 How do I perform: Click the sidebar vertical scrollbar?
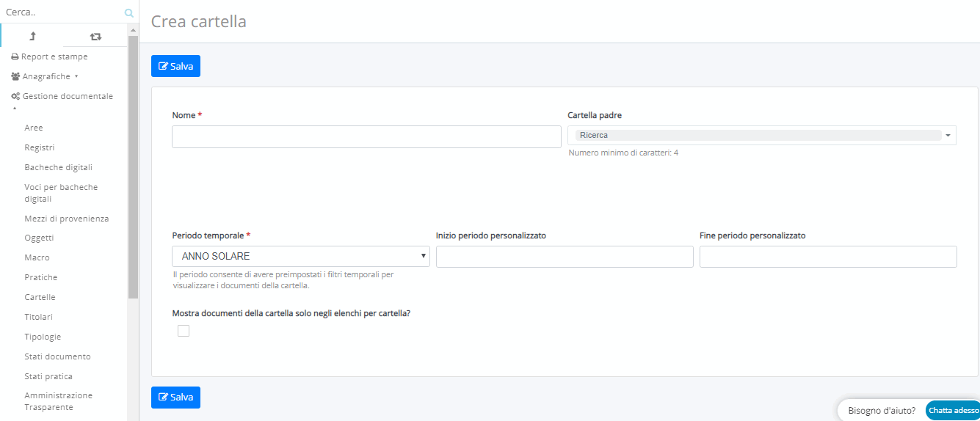(x=133, y=167)
